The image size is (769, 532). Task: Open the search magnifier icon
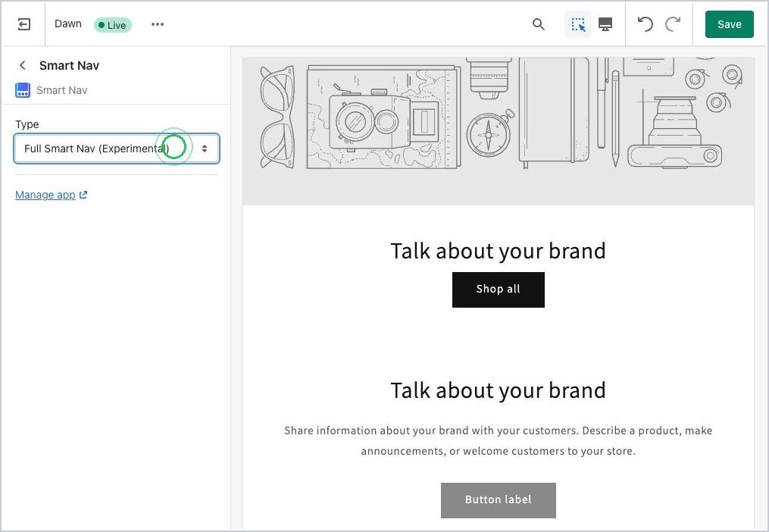(539, 24)
